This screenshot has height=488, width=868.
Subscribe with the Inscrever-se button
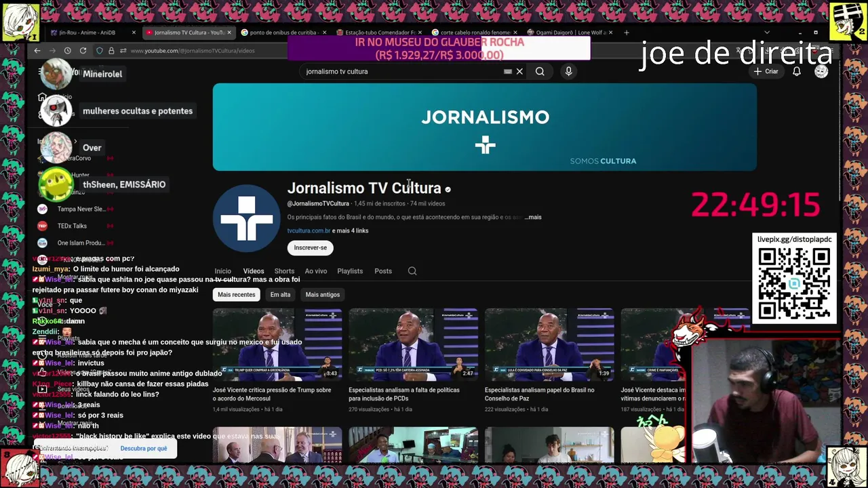[x=311, y=247]
